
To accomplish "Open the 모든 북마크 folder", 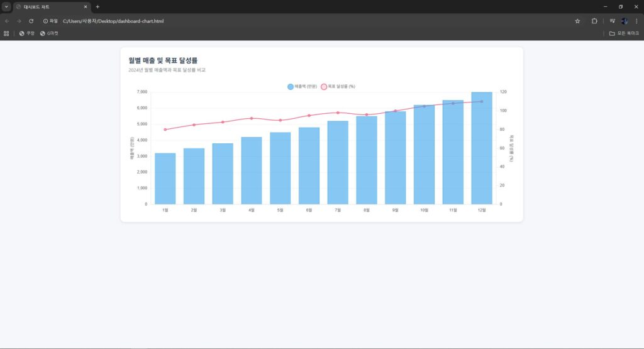I will point(624,33).
